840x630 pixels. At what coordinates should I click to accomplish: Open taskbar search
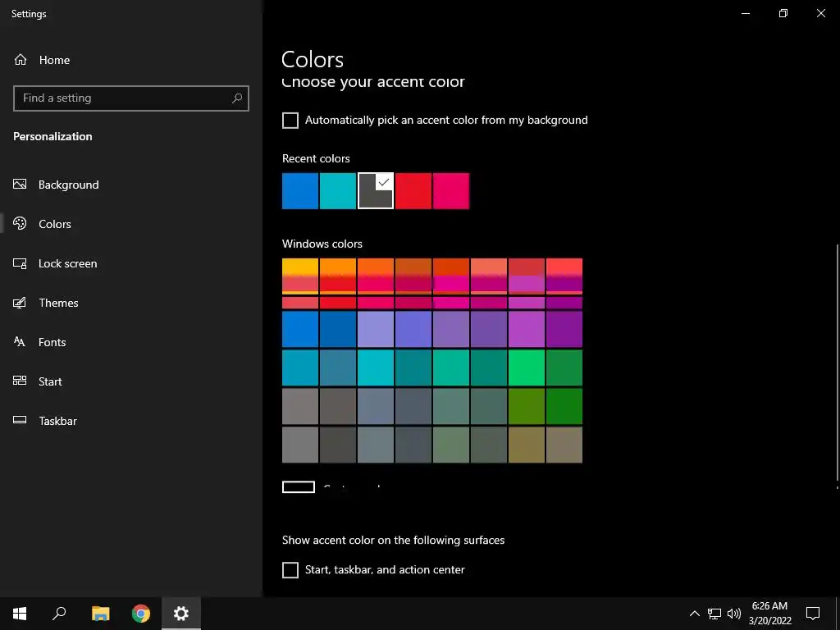click(59, 614)
